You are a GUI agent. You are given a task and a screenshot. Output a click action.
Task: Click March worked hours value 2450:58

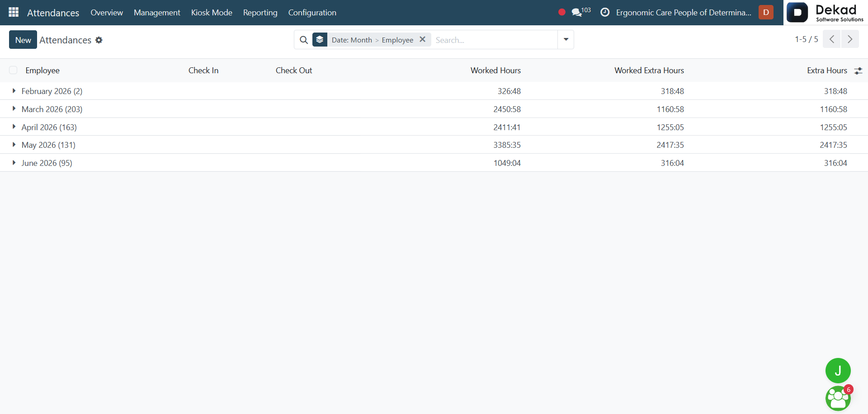pyautogui.click(x=507, y=109)
